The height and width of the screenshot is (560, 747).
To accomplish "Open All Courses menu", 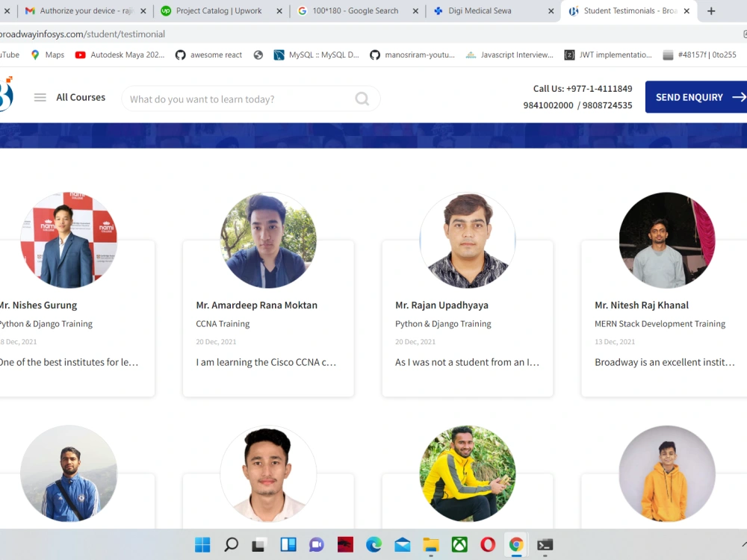I will (x=81, y=98).
